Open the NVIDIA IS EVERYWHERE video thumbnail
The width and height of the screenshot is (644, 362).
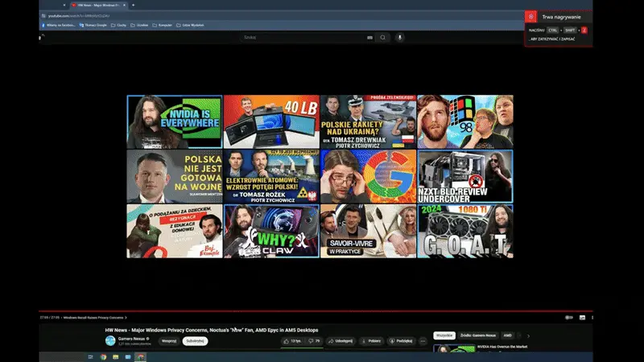175,121
